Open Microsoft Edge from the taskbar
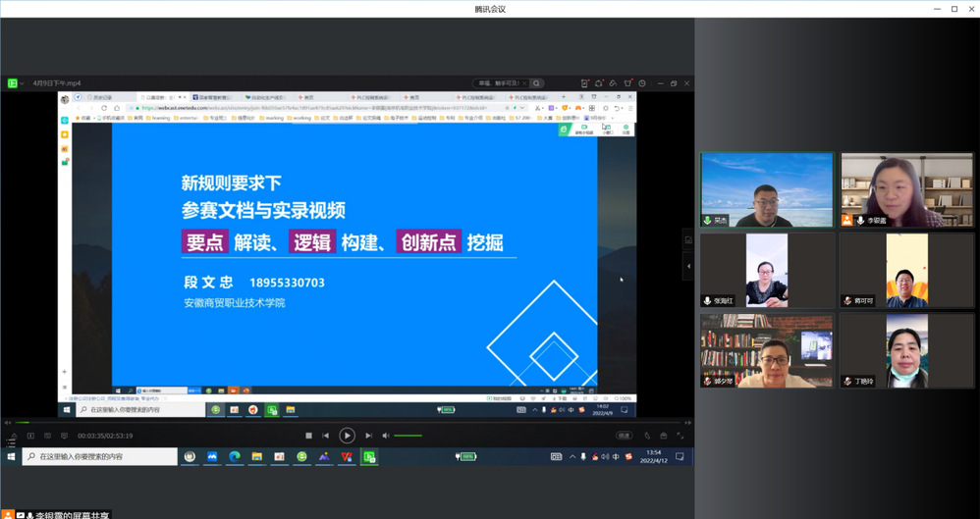Screen dimensions: 980x519 (x=235, y=457)
